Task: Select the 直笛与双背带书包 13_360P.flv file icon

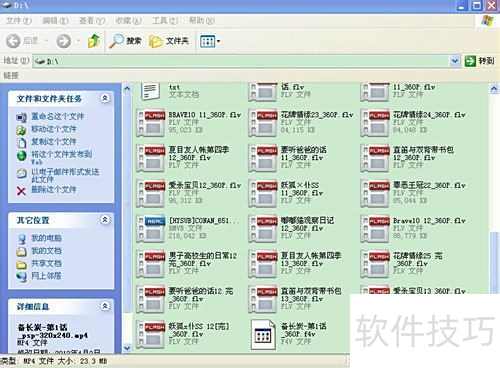Action: pyautogui.click(x=263, y=299)
